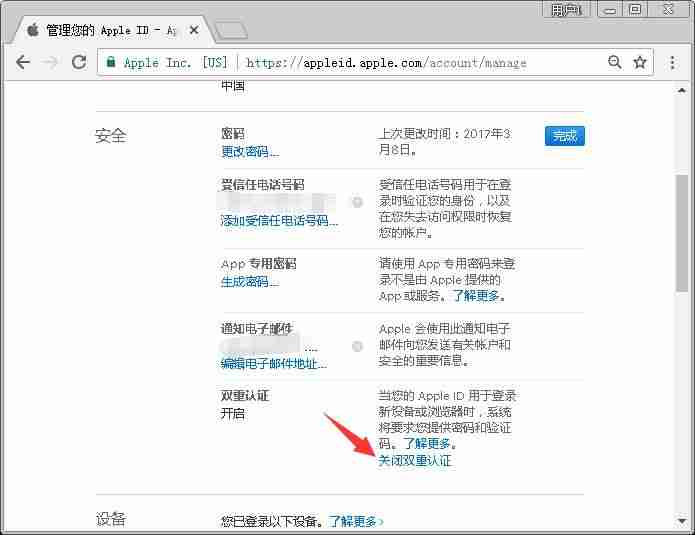Click the disabled forward navigation arrow

[50, 62]
